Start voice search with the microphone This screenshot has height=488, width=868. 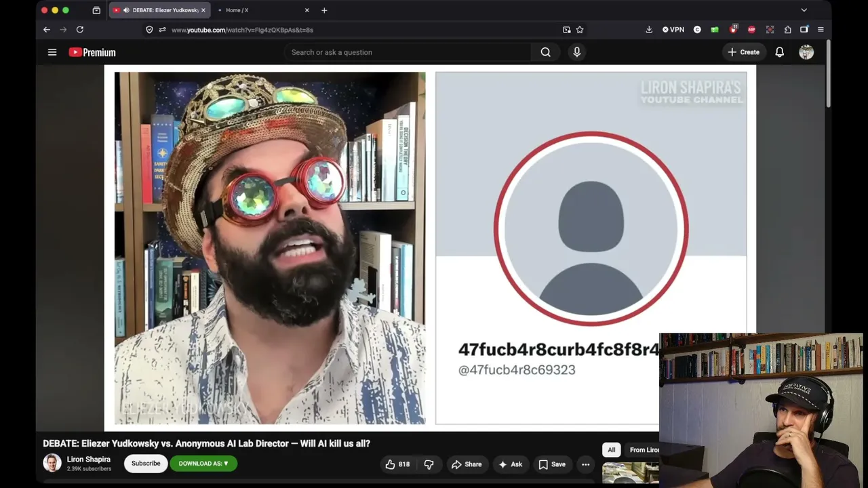577,52
